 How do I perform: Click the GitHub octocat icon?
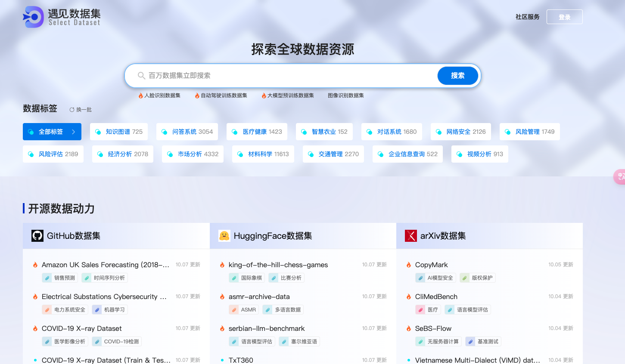click(37, 236)
